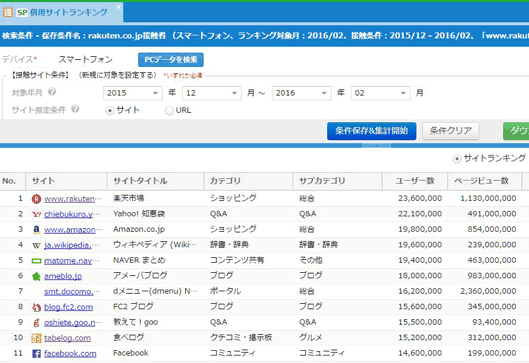This screenshot has width=529, height=363.
Task: Click PCデータを検索 button
Action: click(171, 60)
